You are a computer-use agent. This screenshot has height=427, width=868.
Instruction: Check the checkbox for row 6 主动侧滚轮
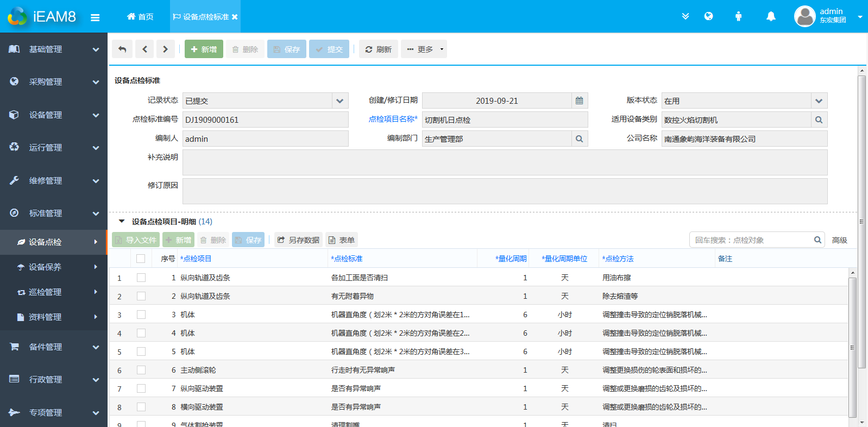point(141,370)
